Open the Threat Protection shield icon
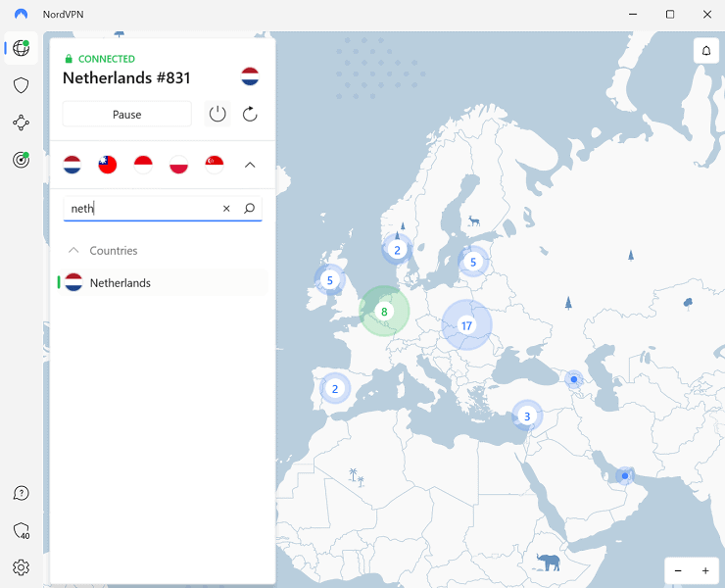 point(21,85)
